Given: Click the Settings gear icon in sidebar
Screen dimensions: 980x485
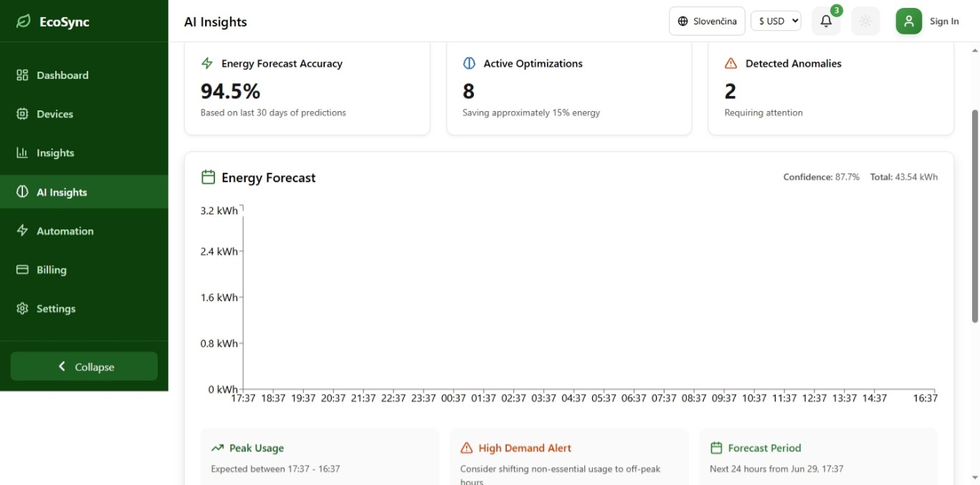Looking at the screenshot, I should 22,308.
